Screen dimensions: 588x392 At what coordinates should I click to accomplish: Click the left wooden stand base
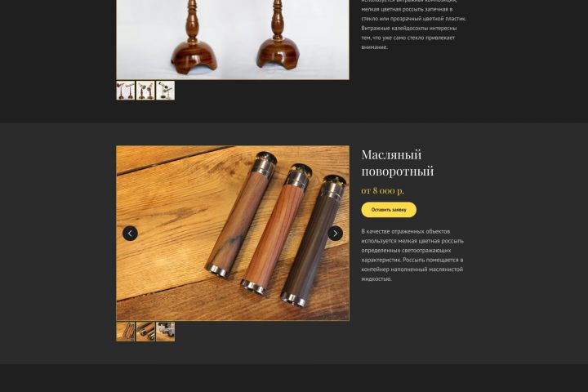click(x=194, y=56)
